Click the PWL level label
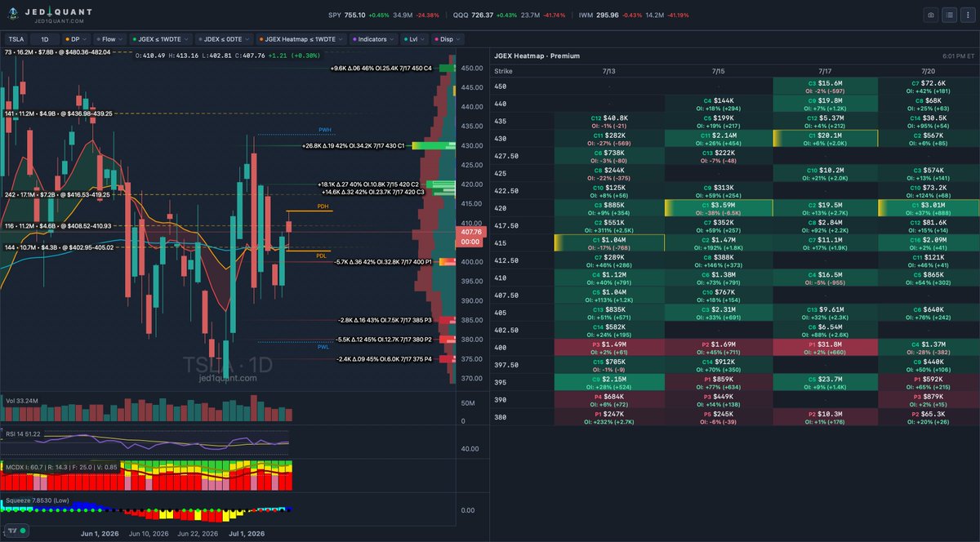Screen dimensions: 980x542 click(x=323, y=346)
